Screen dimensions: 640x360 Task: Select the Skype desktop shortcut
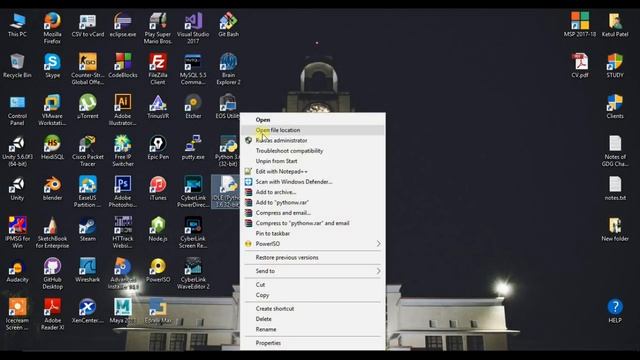(x=52, y=66)
